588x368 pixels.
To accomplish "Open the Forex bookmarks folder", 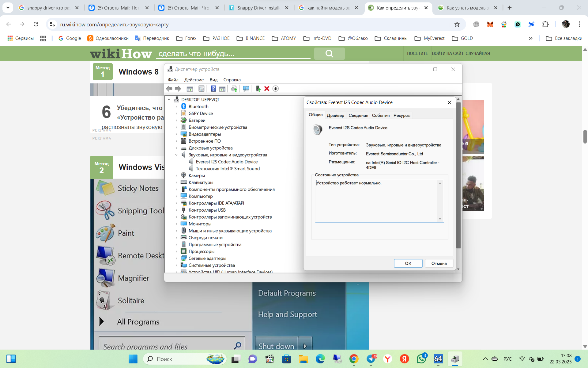I will click(186, 38).
